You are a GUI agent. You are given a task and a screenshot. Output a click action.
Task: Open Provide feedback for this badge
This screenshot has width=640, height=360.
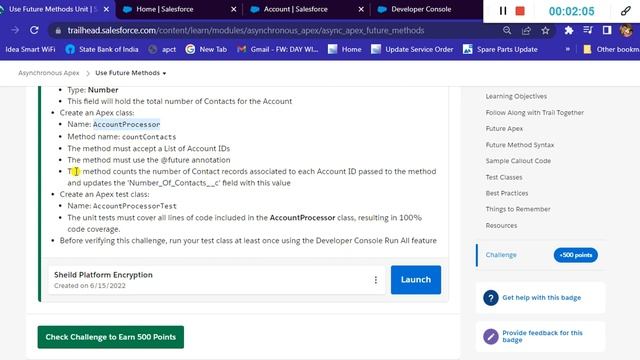point(542,336)
